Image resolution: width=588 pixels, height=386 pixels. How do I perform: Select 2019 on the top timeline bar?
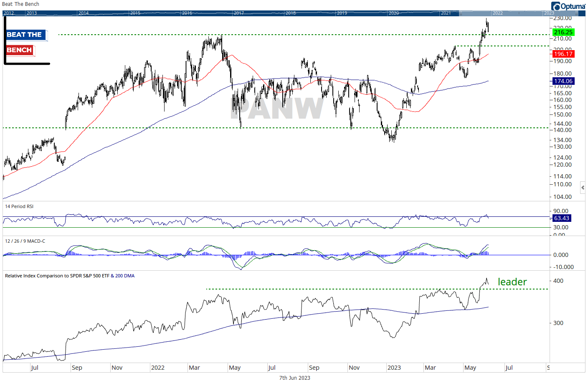point(342,13)
